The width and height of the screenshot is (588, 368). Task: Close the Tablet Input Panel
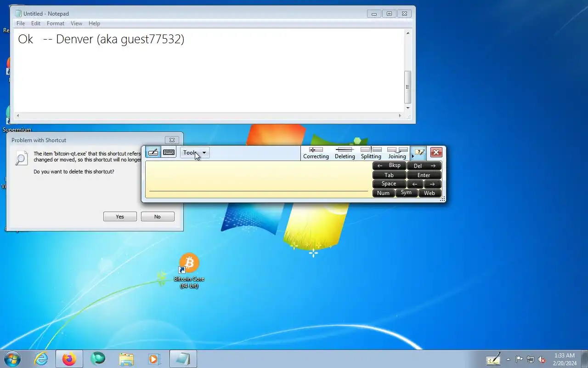436,152
